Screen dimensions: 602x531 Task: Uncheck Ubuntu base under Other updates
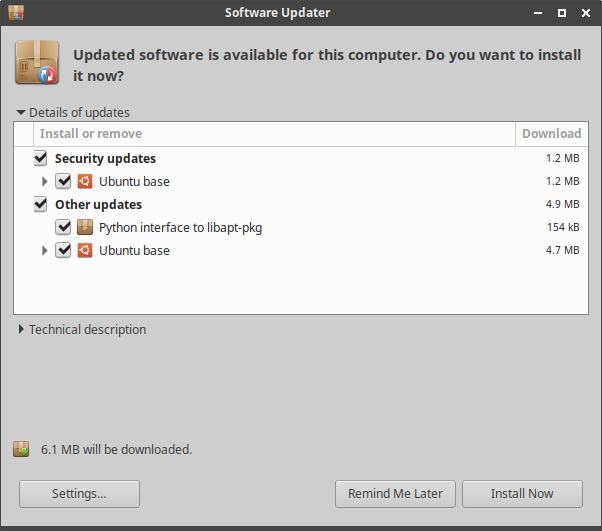click(63, 250)
